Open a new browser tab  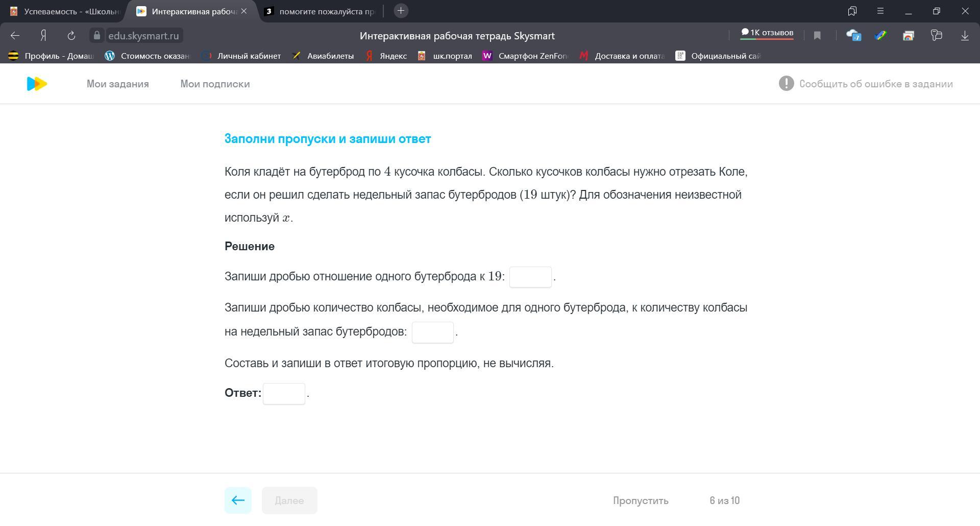point(401,11)
